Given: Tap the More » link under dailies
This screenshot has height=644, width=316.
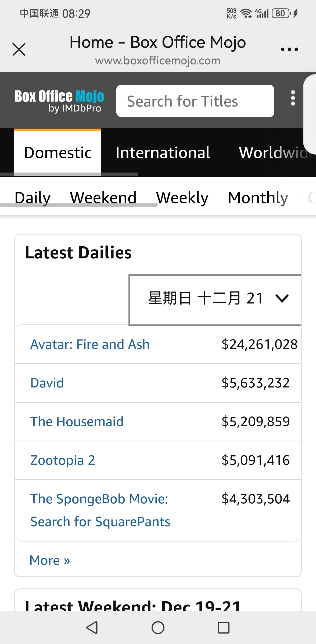Looking at the screenshot, I should click(50, 560).
